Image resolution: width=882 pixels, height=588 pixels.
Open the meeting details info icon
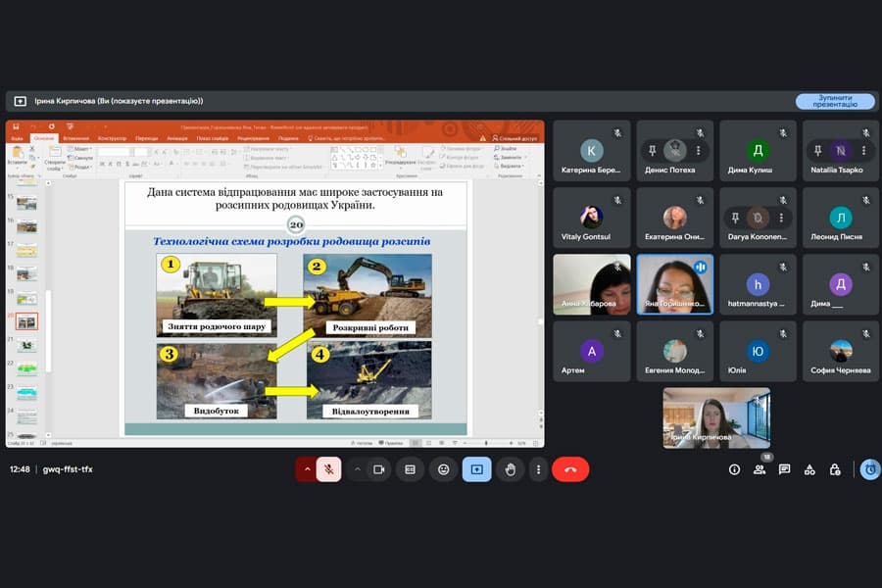click(734, 469)
